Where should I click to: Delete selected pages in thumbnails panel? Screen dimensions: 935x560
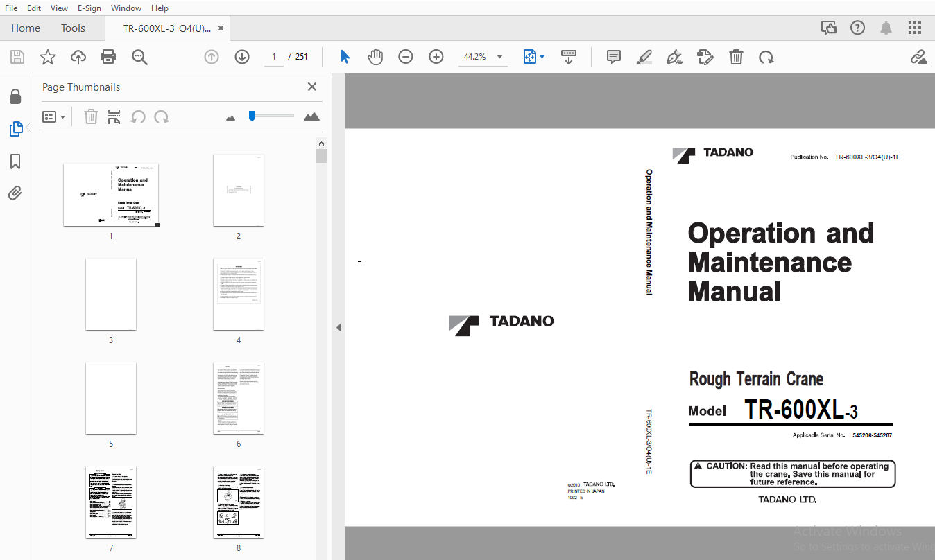[91, 116]
